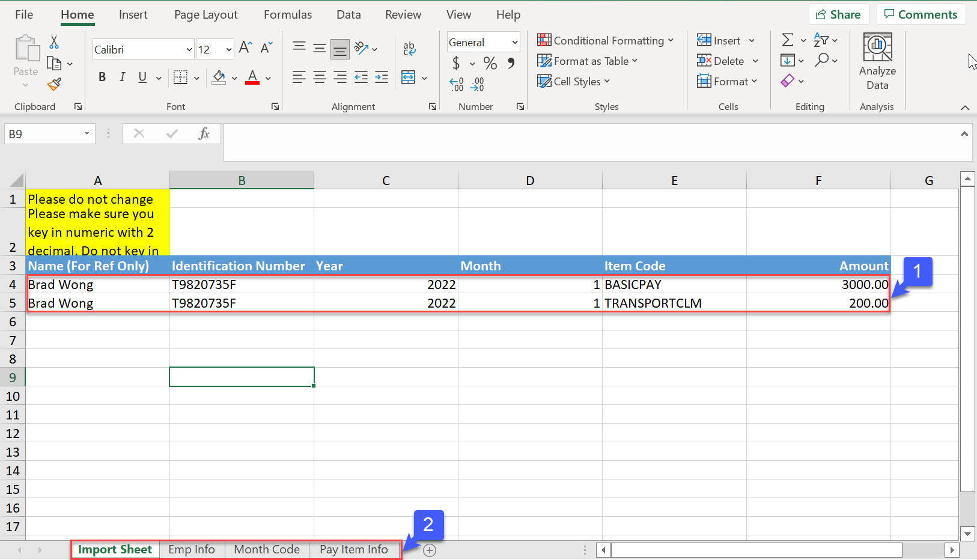Apply Percent Style number format
The image size is (977, 560).
490,63
